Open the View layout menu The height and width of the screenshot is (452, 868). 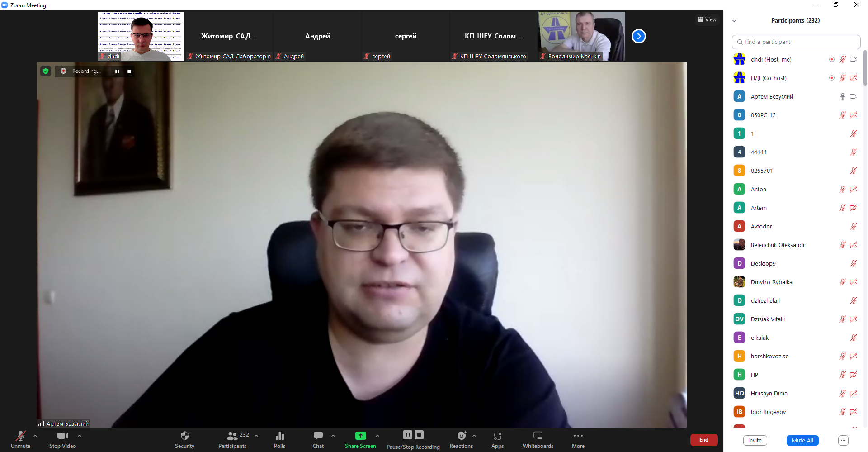click(x=707, y=19)
